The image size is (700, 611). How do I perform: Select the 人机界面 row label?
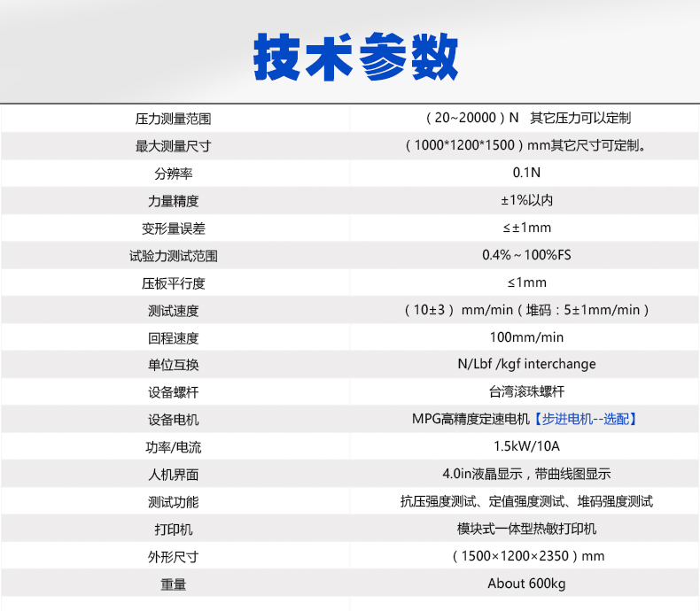[x=173, y=475]
